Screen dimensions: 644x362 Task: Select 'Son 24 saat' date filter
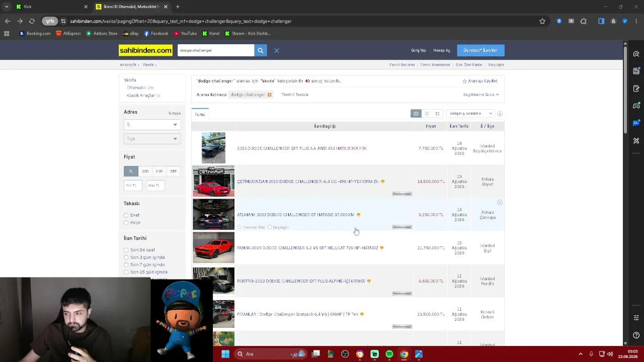click(x=126, y=250)
